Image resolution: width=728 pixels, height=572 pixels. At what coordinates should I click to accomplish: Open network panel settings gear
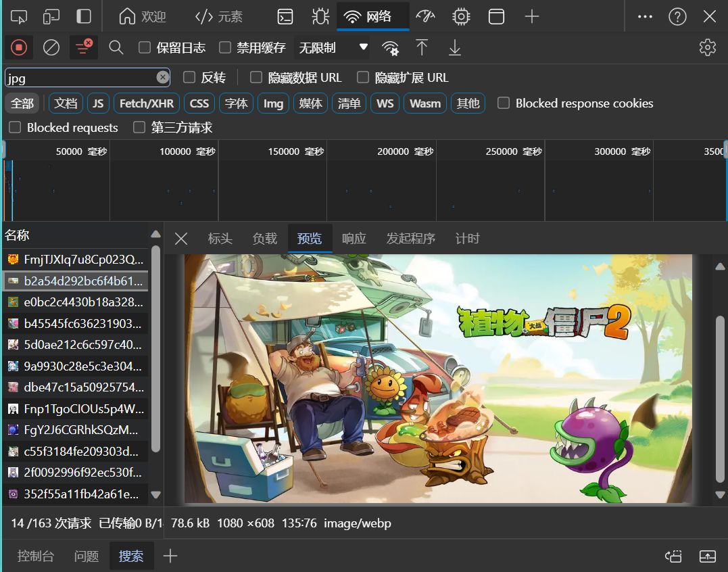click(x=707, y=47)
